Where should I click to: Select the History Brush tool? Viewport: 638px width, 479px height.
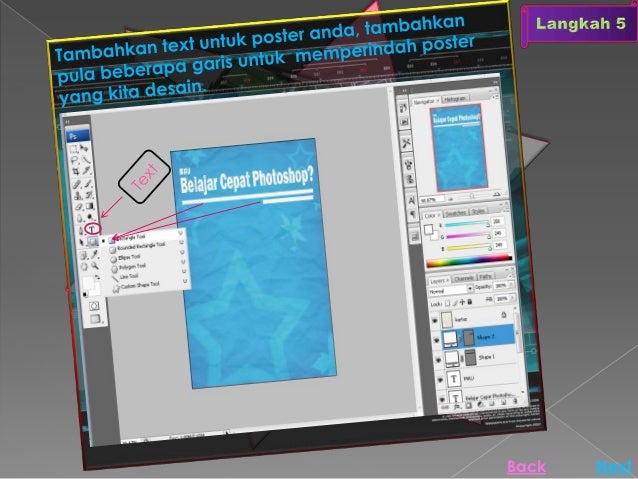(x=90, y=195)
